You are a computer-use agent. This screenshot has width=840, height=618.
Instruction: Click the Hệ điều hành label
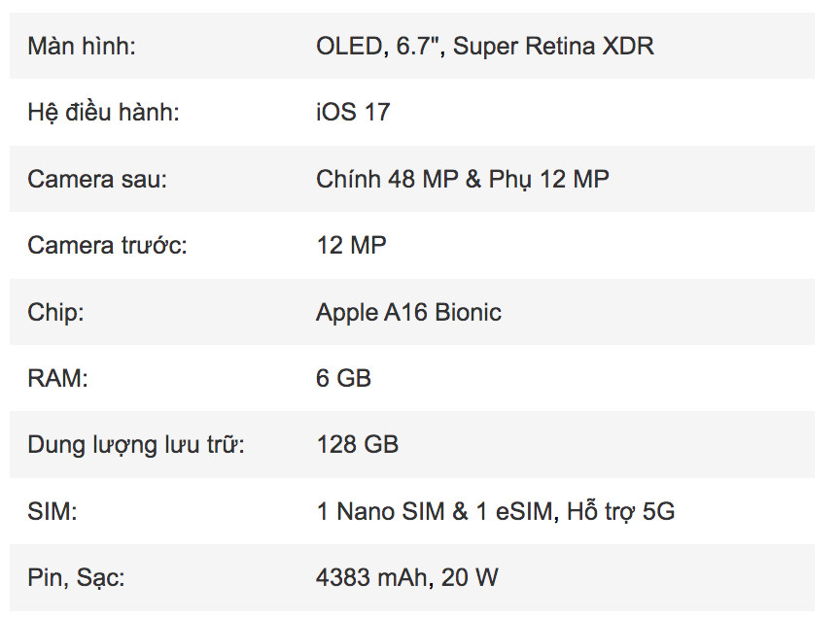tap(103, 113)
